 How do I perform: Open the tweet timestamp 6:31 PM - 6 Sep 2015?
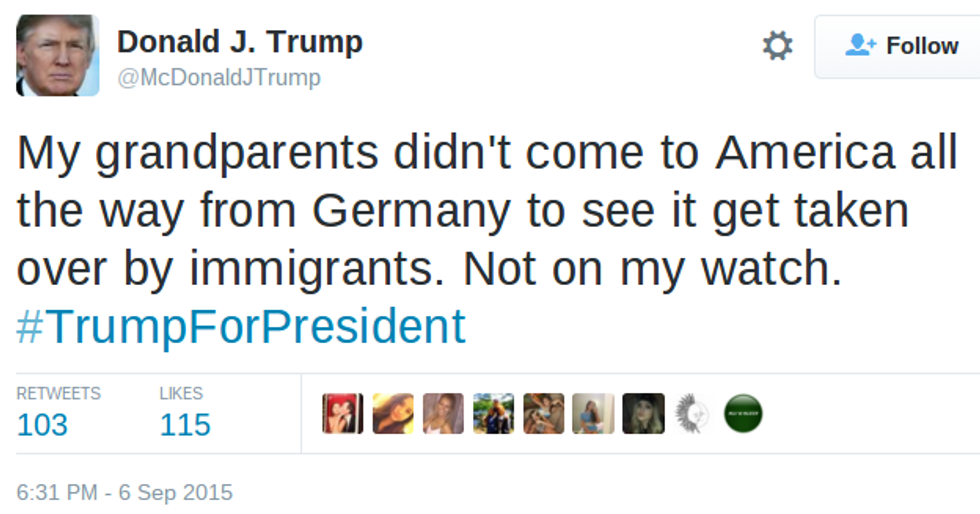pyautogui.click(x=124, y=492)
